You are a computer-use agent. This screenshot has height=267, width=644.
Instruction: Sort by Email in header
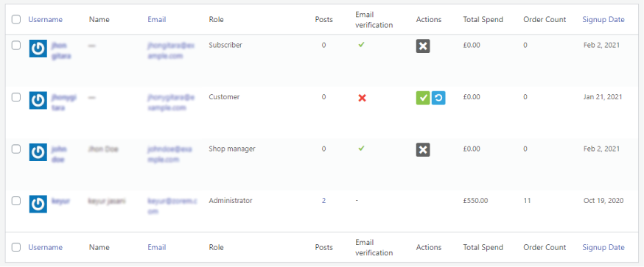coord(157,19)
